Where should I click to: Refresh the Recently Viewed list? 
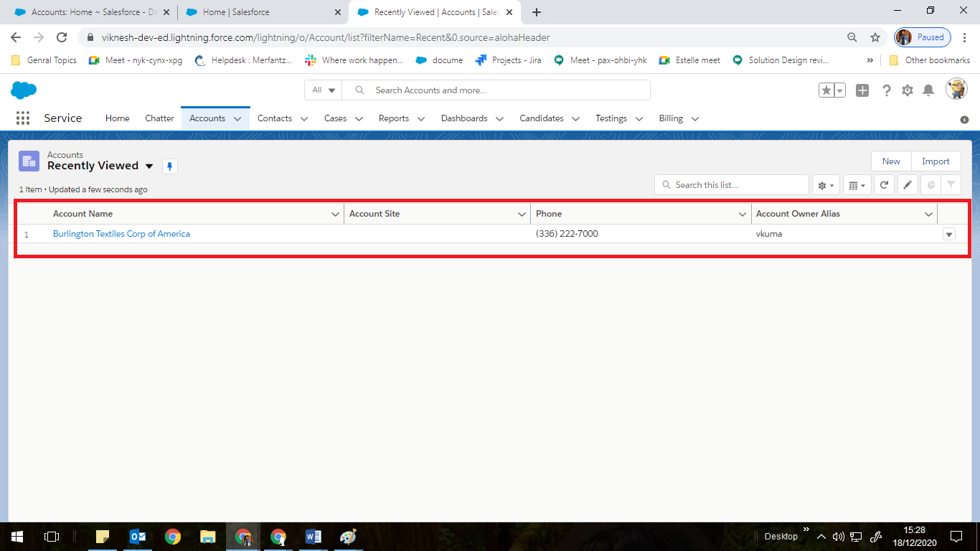(x=884, y=184)
